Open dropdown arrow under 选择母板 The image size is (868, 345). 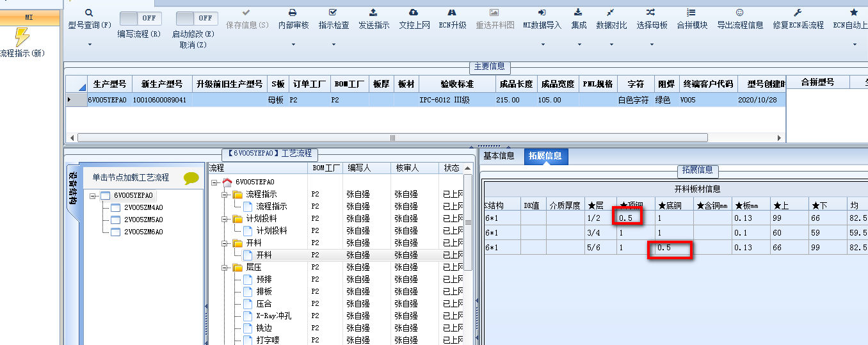[652, 44]
